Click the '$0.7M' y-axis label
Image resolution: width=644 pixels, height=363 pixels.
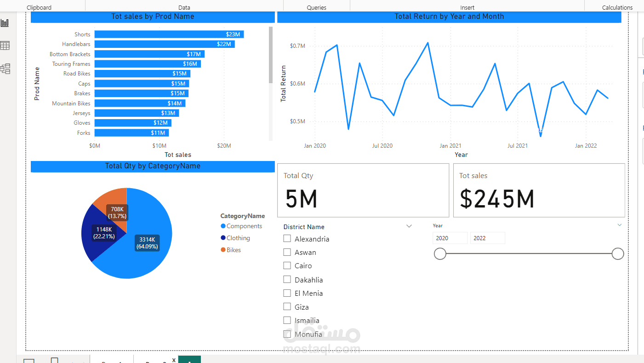[297, 46]
